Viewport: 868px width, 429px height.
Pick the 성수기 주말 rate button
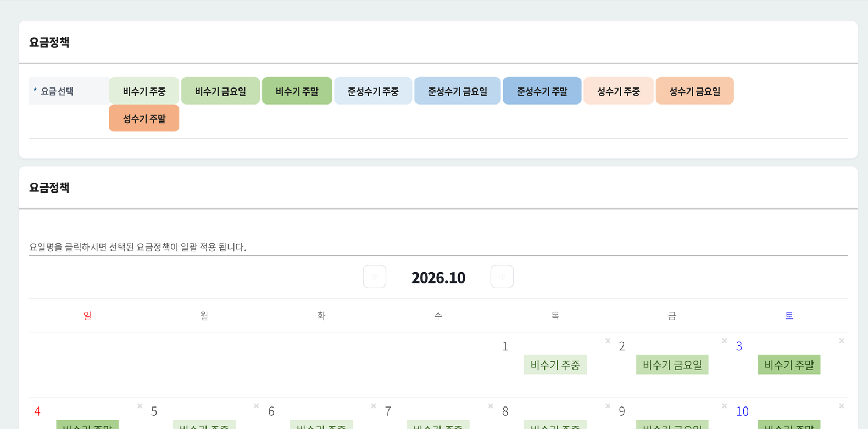(x=144, y=118)
